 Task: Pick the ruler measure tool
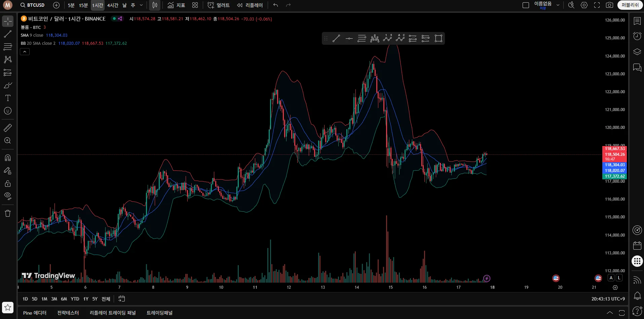[8, 128]
